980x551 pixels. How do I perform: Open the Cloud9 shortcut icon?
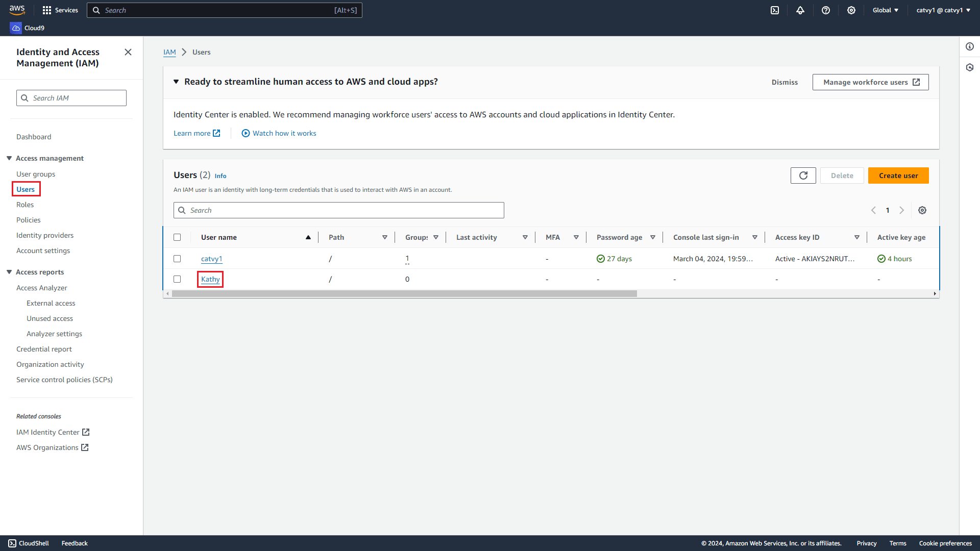16,28
